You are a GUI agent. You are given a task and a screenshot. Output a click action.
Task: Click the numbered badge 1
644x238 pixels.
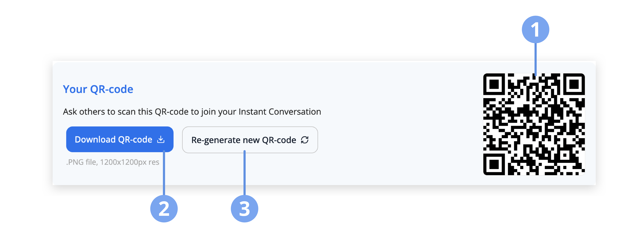tap(535, 30)
